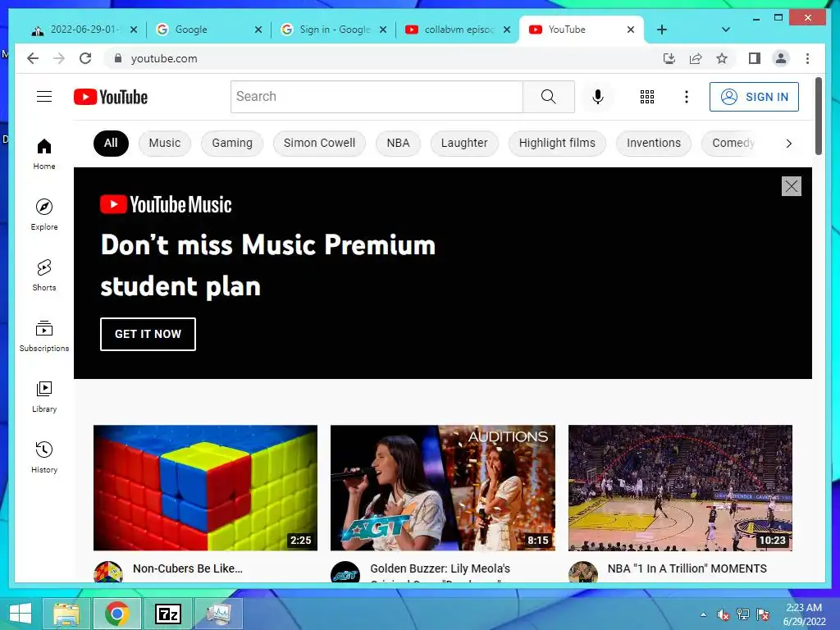Toggle the browser side panel
Viewport: 840px width, 630px height.
tap(755, 58)
